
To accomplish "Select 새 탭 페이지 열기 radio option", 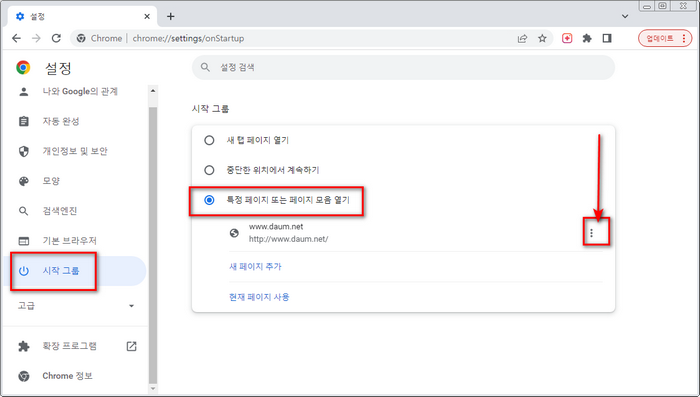I will click(x=209, y=140).
